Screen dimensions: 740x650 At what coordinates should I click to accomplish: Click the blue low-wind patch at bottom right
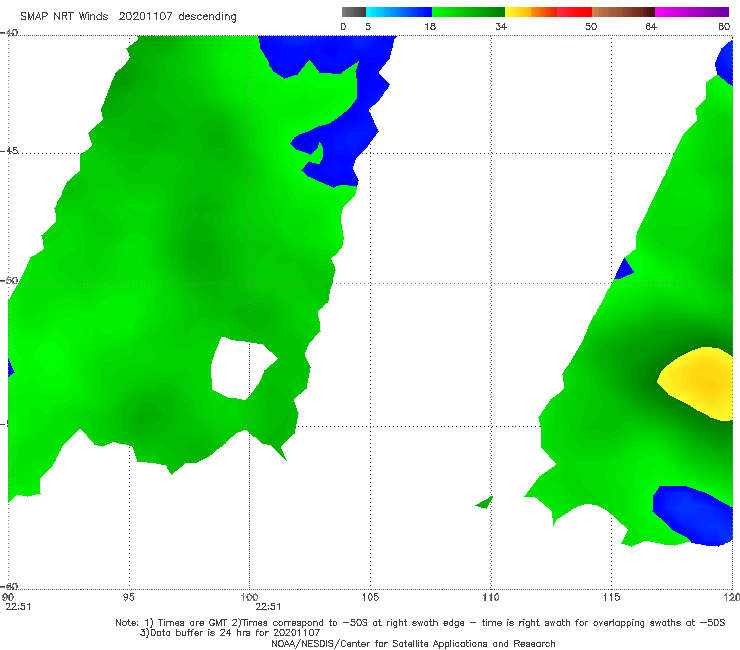(x=691, y=515)
